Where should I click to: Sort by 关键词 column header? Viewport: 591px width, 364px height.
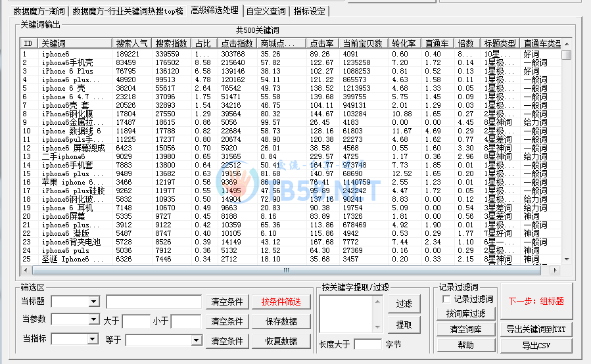(x=75, y=43)
